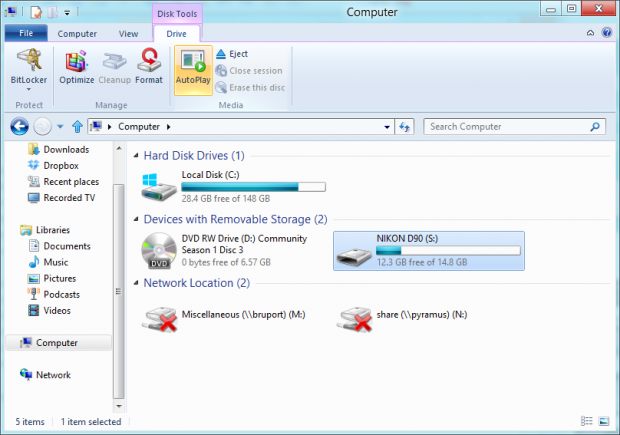620x435 pixels.
Task: Switch to large icons view in status bar
Action: (604, 422)
